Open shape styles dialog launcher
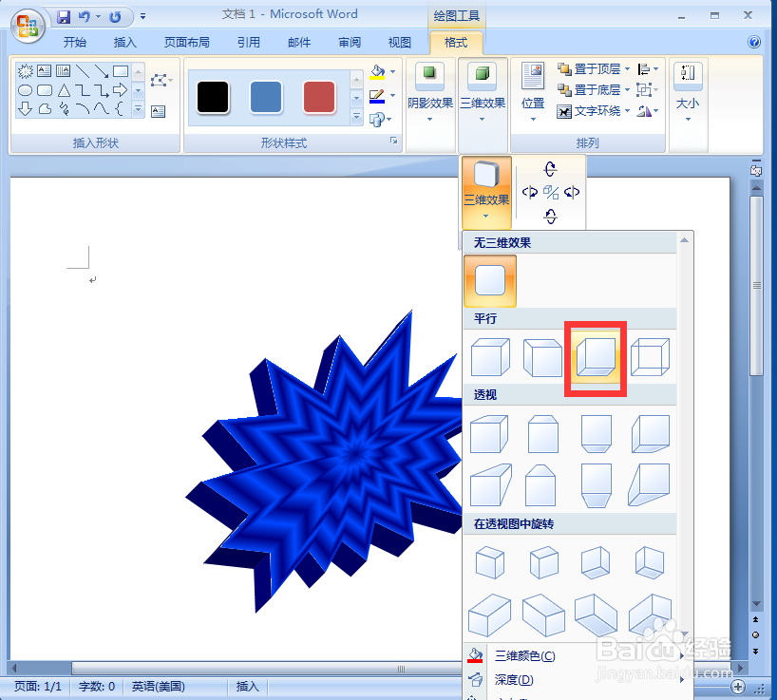 394,141
